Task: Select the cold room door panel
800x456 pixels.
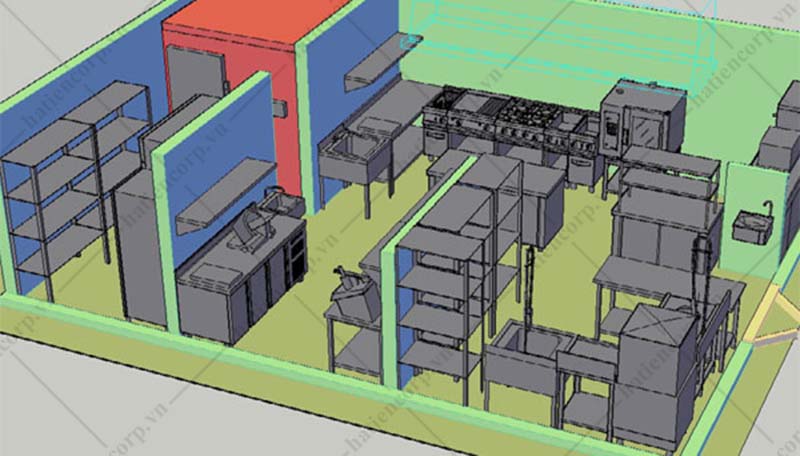Action: click(x=196, y=79)
